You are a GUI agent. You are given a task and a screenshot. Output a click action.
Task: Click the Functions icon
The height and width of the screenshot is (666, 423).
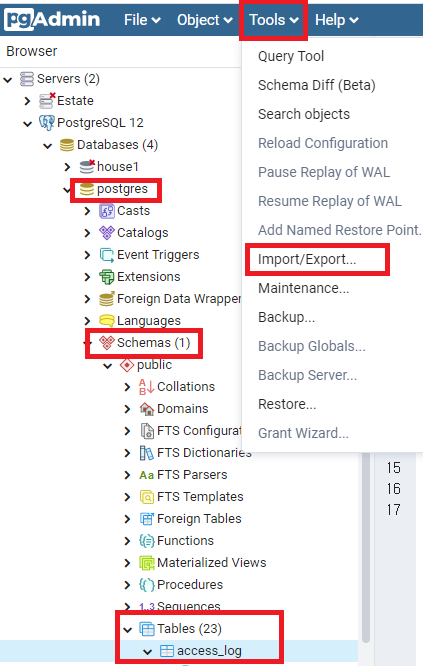pos(147,541)
